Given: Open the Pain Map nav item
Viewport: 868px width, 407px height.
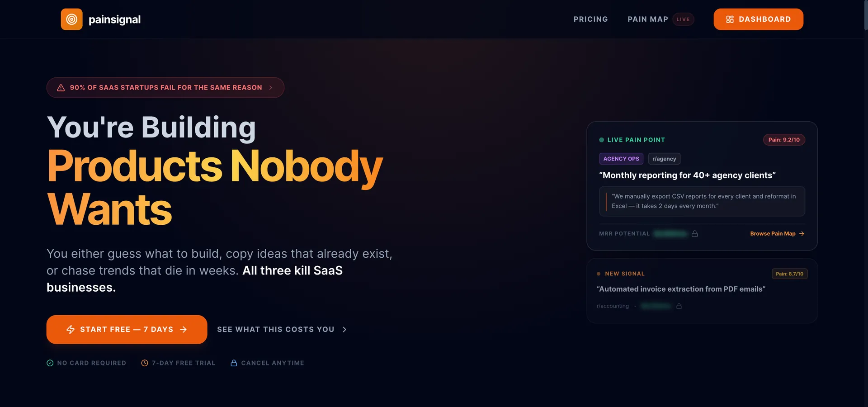Looking at the screenshot, I should coord(648,19).
